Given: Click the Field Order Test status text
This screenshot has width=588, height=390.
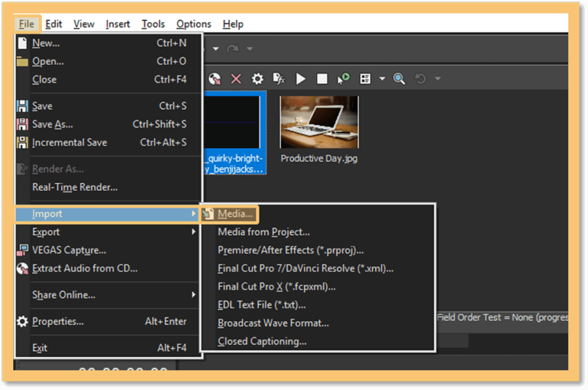Looking at the screenshot, I should [x=502, y=317].
